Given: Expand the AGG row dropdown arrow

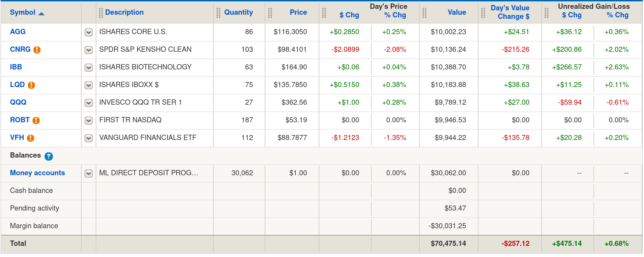Looking at the screenshot, I should coord(89,32).
